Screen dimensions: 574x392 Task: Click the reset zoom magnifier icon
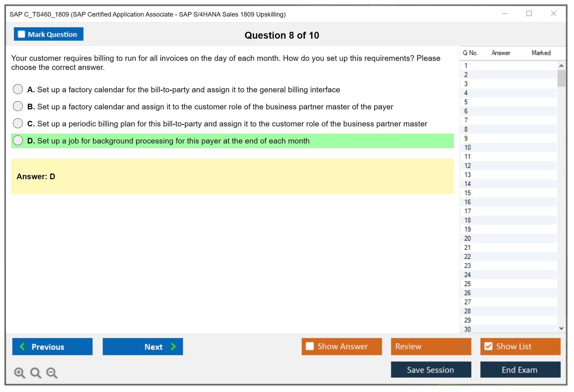click(x=36, y=373)
